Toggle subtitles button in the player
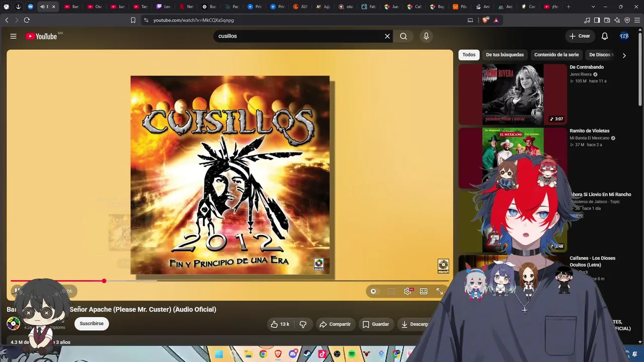This screenshot has height=362, width=644. coord(391,291)
